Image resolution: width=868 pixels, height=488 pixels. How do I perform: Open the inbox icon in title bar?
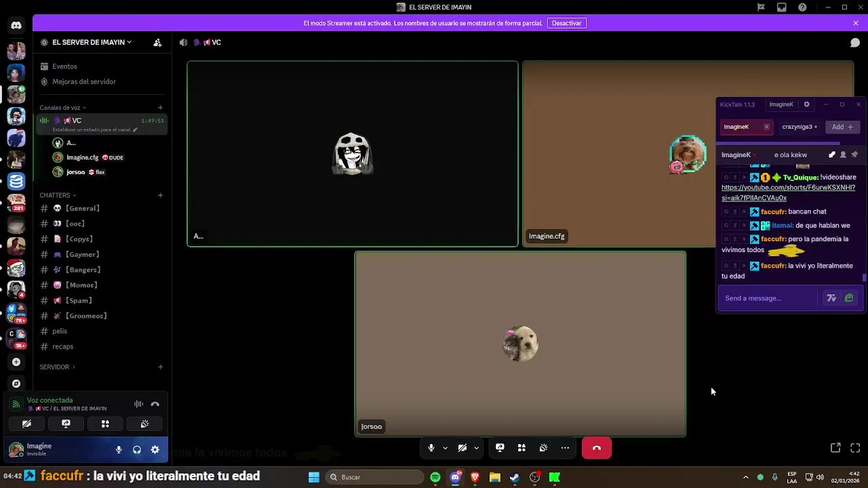[x=782, y=7]
